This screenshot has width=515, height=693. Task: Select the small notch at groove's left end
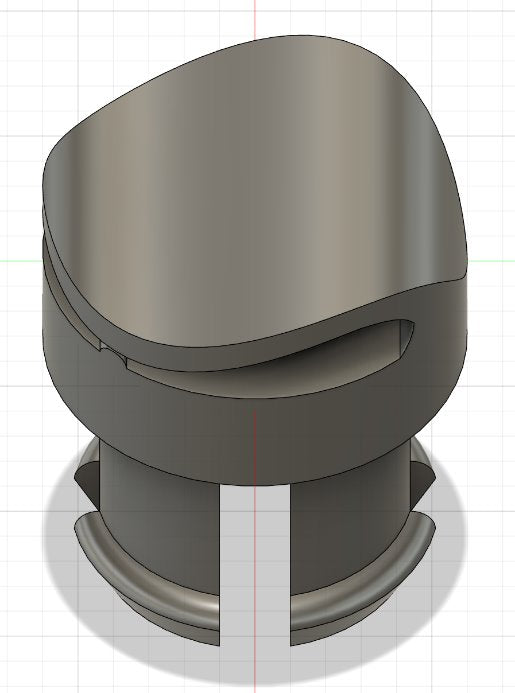click(113, 354)
